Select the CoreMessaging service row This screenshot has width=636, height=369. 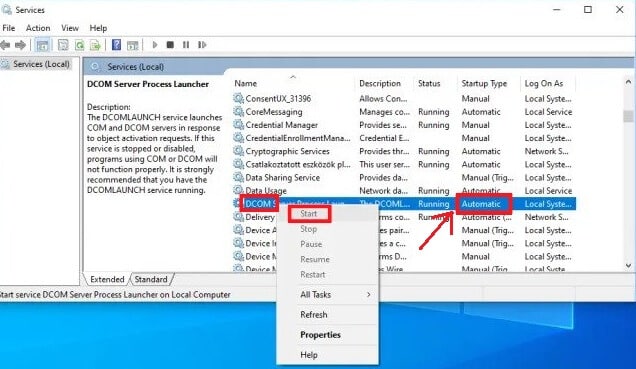point(404,112)
